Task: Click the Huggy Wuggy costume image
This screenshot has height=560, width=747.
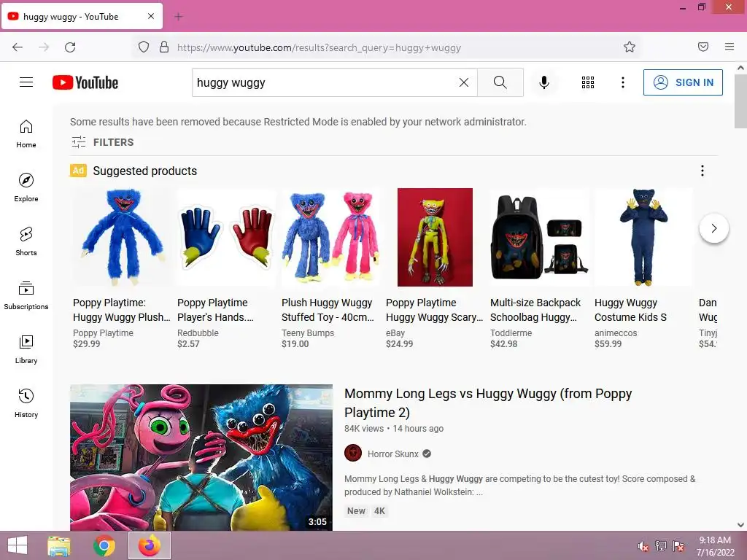Action: point(643,237)
